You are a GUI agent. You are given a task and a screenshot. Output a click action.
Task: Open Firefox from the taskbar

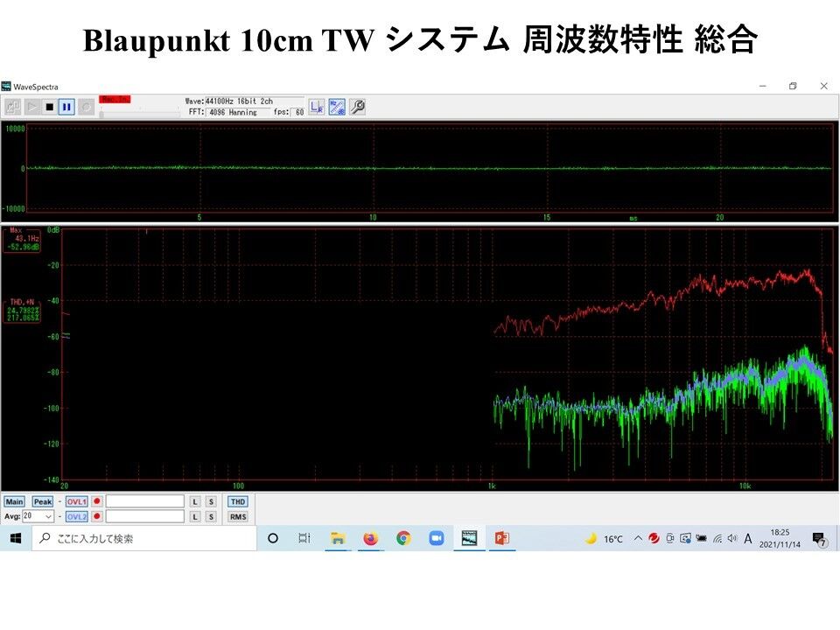[x=370, y=538]
